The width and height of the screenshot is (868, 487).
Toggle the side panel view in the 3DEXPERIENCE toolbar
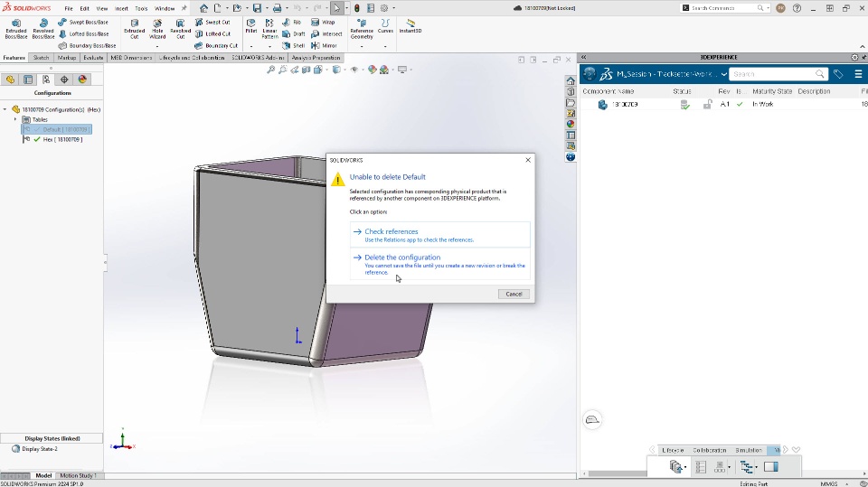771,467
